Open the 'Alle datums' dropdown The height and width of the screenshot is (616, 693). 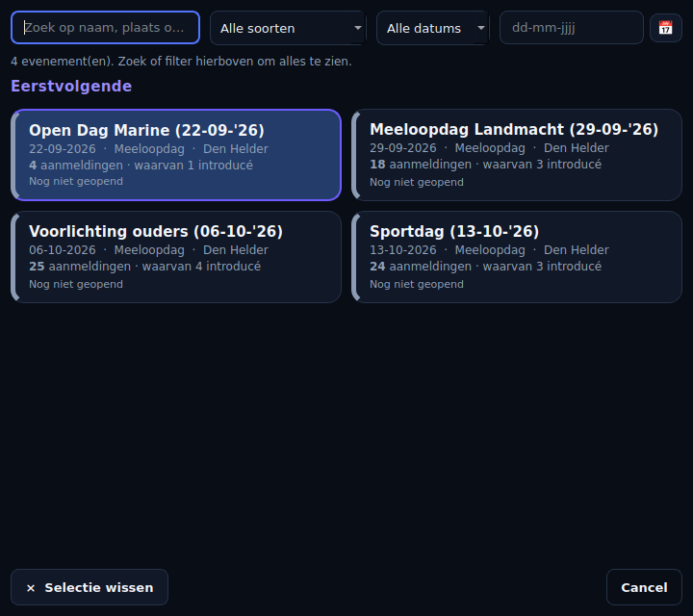click(x=433, y=28)
